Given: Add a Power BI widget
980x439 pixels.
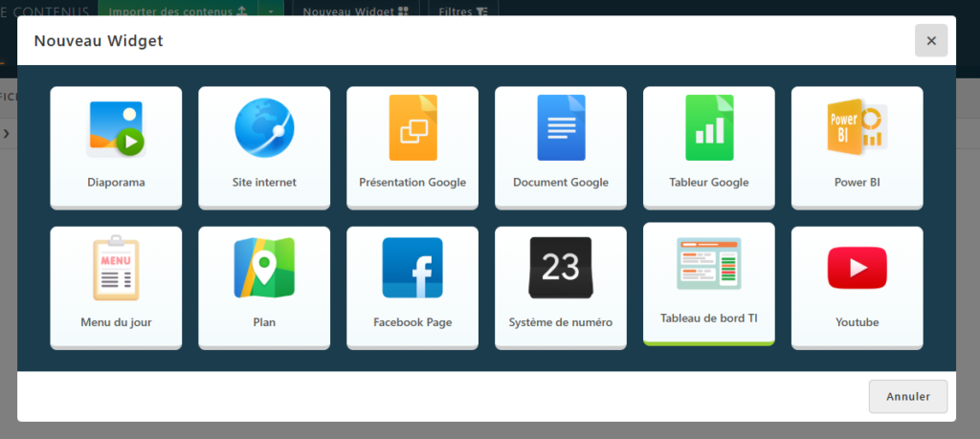Looking at the screenshot, I should [x=857, y=129].
